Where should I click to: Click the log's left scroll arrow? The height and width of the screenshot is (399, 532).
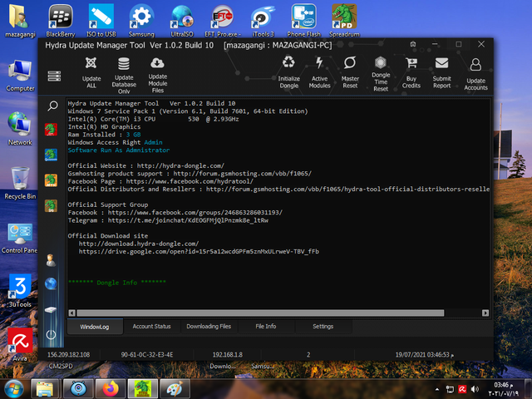(72, 313)
